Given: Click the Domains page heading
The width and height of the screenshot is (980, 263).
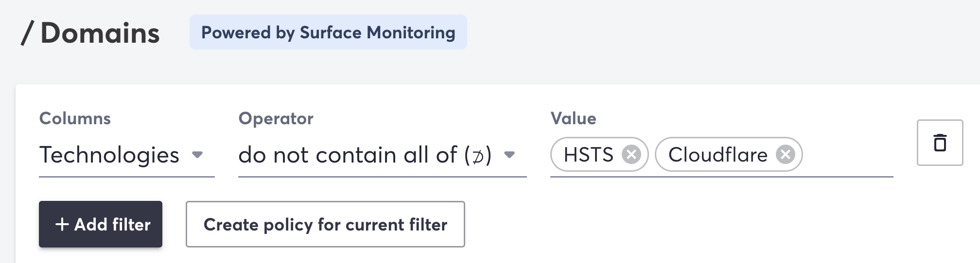Looking at the screenshot, I should [x=100, y=33].
